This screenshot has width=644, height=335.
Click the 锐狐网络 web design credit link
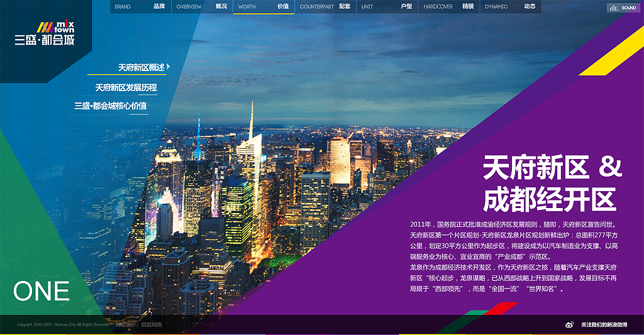click(150, 325)
